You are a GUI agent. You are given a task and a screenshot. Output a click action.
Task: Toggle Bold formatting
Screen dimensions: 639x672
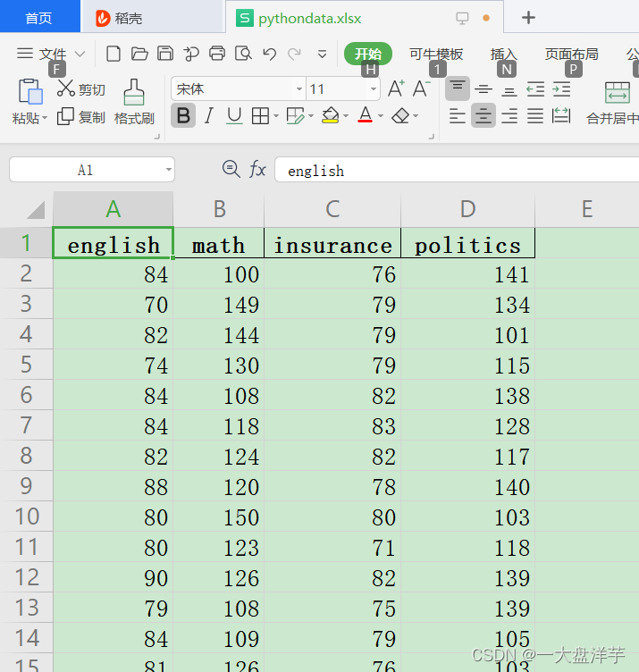[183, 115]
